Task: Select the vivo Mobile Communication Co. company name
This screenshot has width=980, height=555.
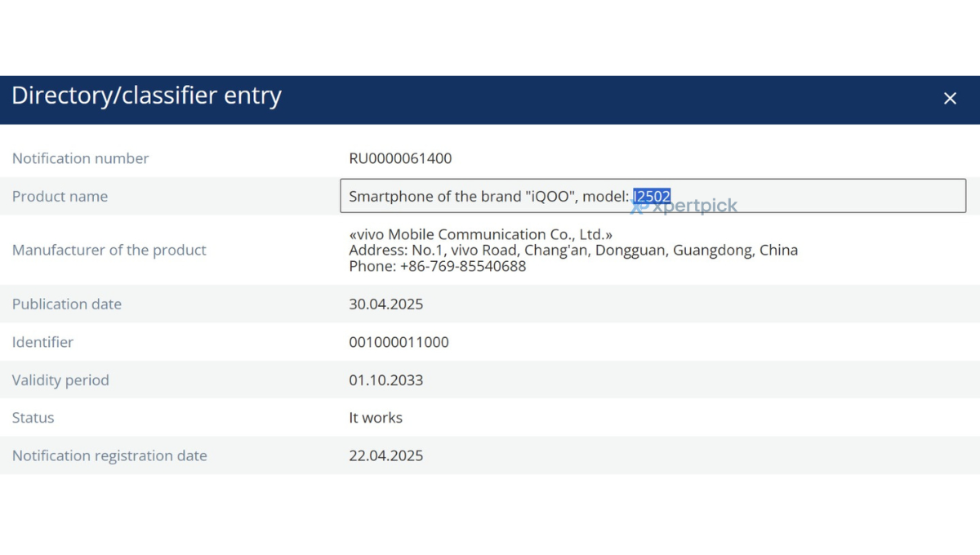Action: (x=481, y=234)
